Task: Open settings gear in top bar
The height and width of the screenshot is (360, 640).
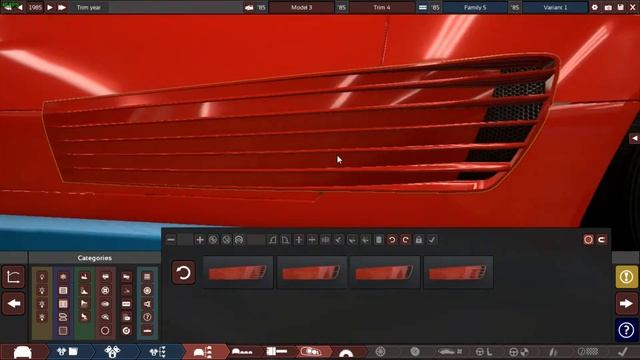Action: tap(595, 7)
